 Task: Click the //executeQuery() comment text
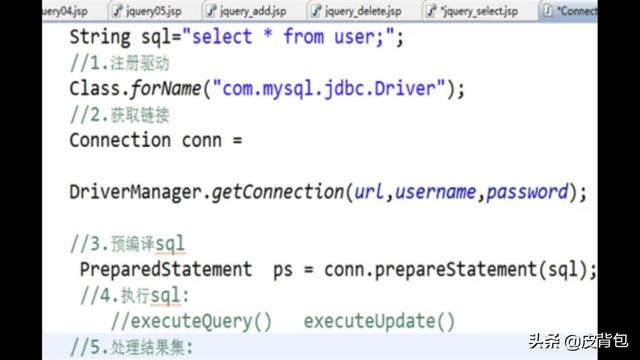point(191,321)
